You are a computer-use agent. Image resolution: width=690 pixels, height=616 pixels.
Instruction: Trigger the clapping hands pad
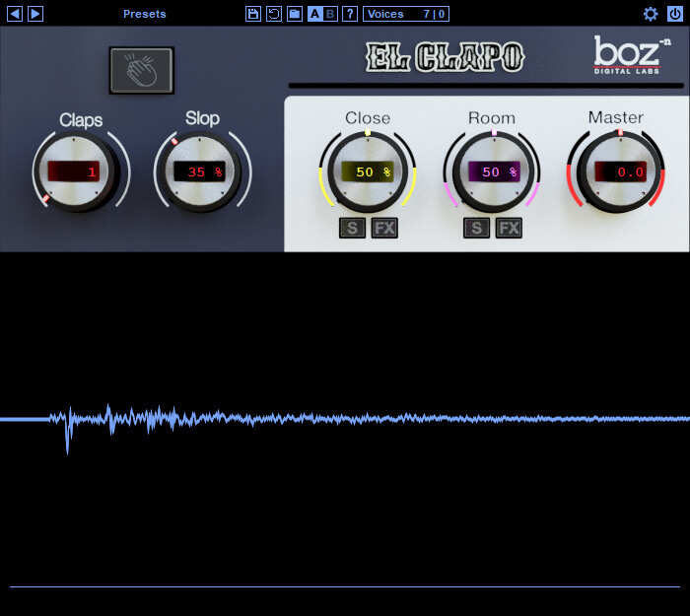pyautogui.click(x=142, y=70)
